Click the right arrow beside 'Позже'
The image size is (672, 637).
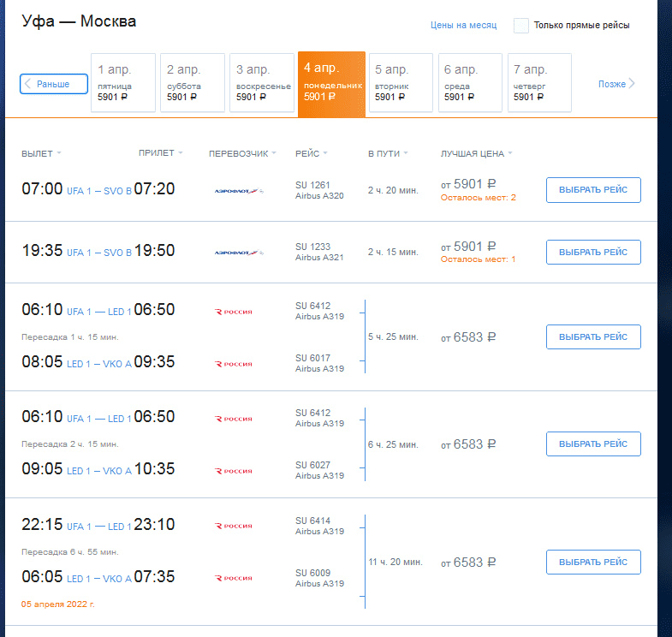coord(632,84)
